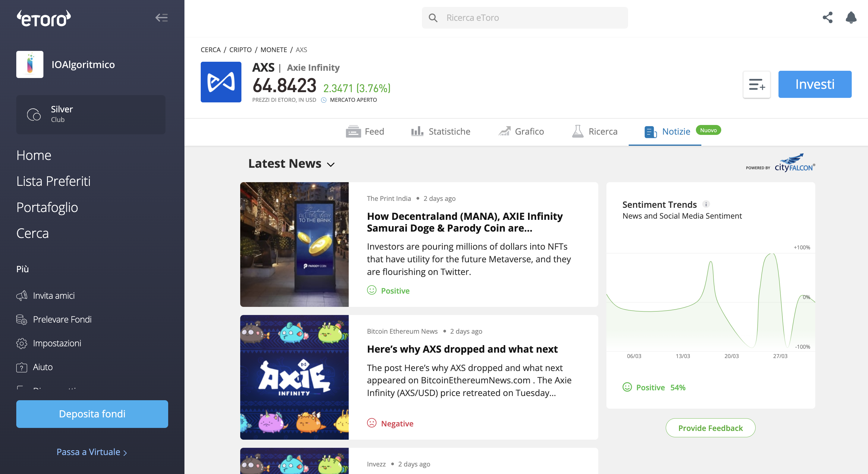
Task: Go to CERCA breadcrumb
Action: pyautogui.click(x=211, y=50)
